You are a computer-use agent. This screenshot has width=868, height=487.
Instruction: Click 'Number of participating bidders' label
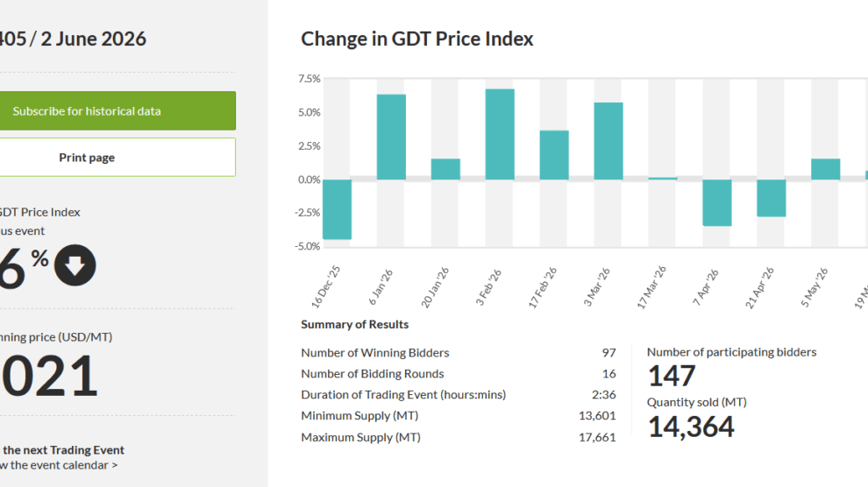tap(731, 352)
